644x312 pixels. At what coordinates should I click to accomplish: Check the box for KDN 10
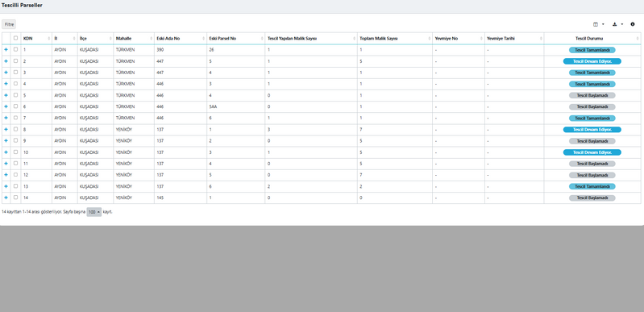15,152
